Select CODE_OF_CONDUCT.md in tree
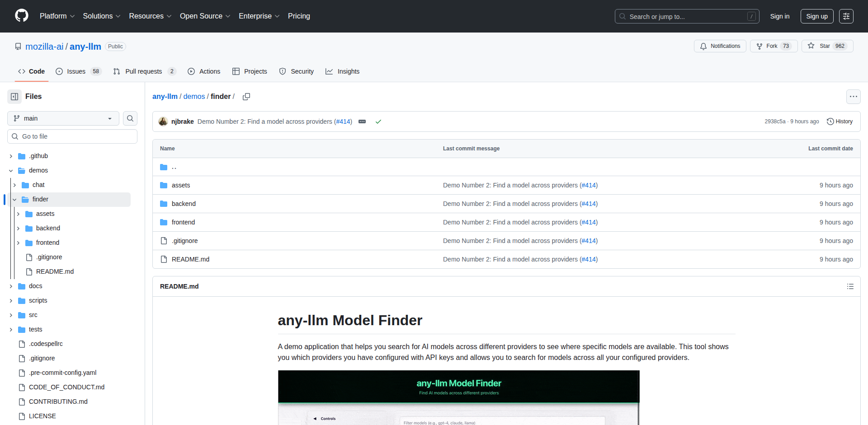 pos(66,387)
